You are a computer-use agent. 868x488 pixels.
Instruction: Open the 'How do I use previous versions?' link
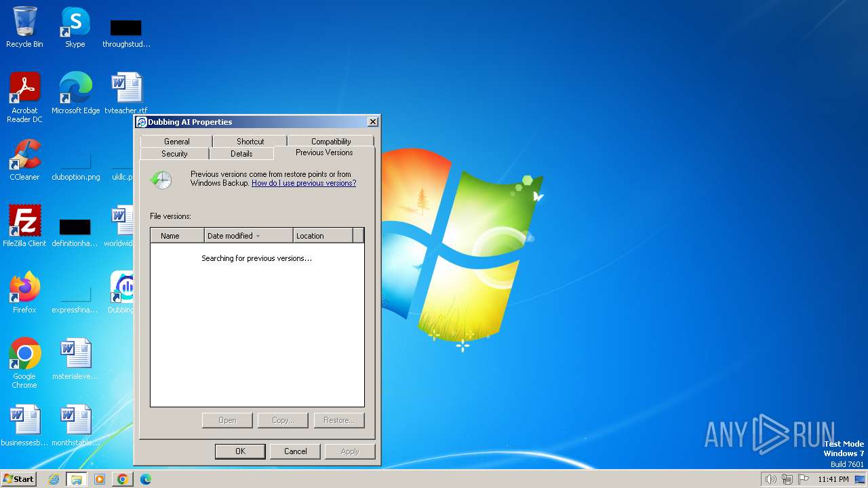click(304, 183)
